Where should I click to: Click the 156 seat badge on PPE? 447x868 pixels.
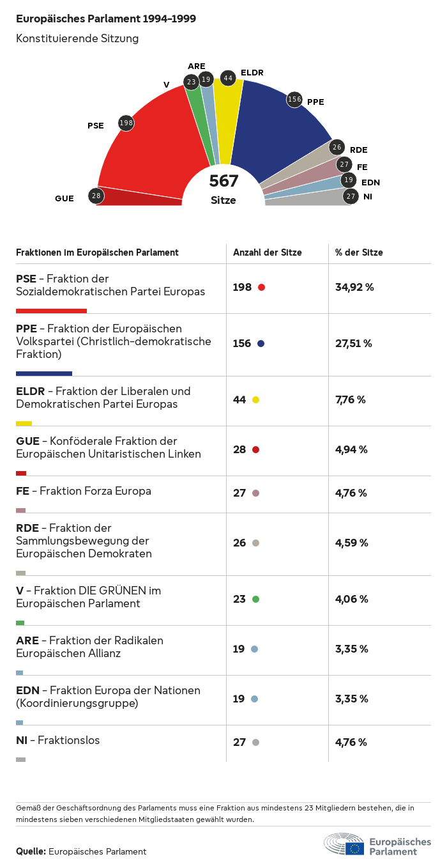[294, 99]
